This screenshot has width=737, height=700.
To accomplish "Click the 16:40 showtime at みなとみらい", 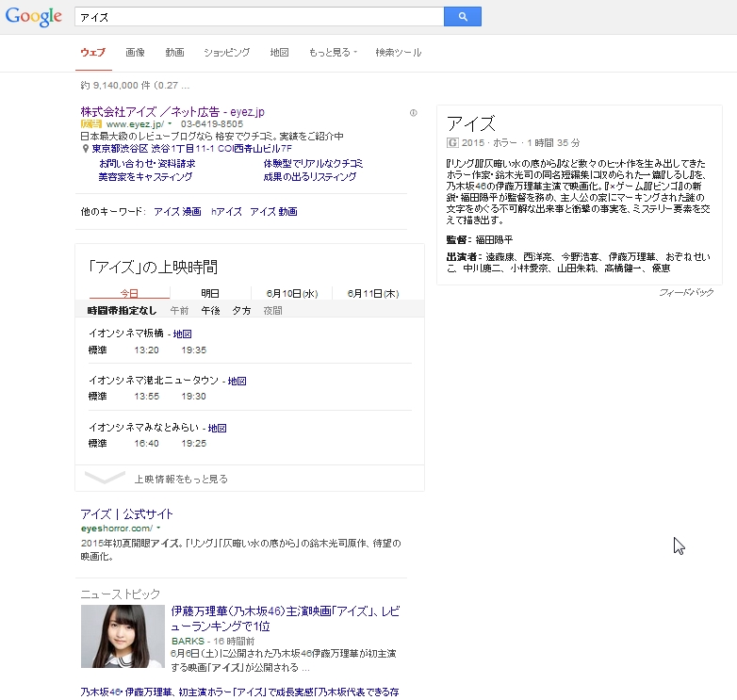I will tap(147, 443).
